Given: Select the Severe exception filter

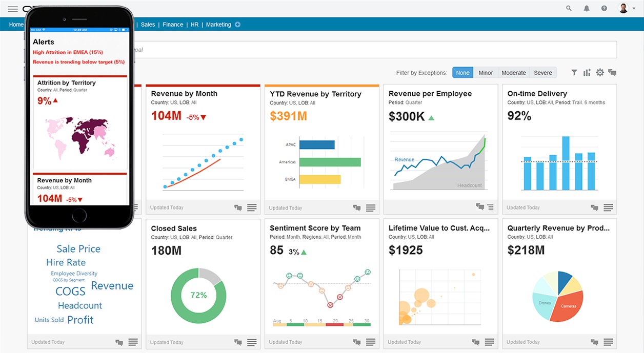Looking at the screenshot, I should click(543, 73).
